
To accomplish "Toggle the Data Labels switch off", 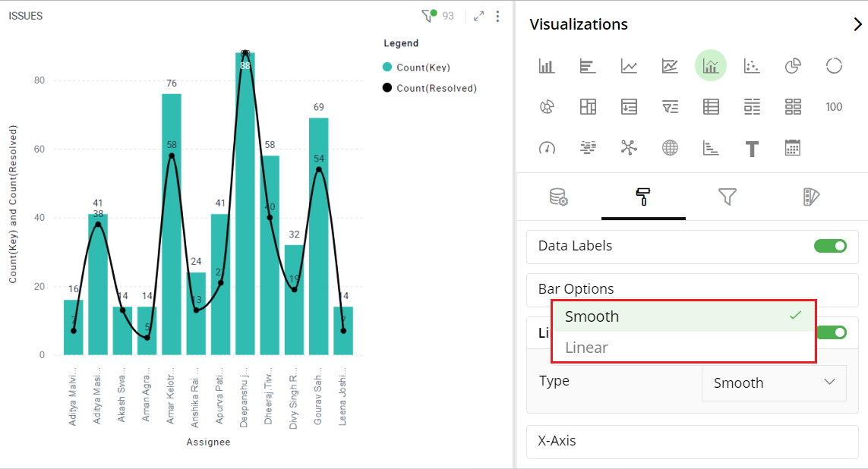I will click(830, 246).
